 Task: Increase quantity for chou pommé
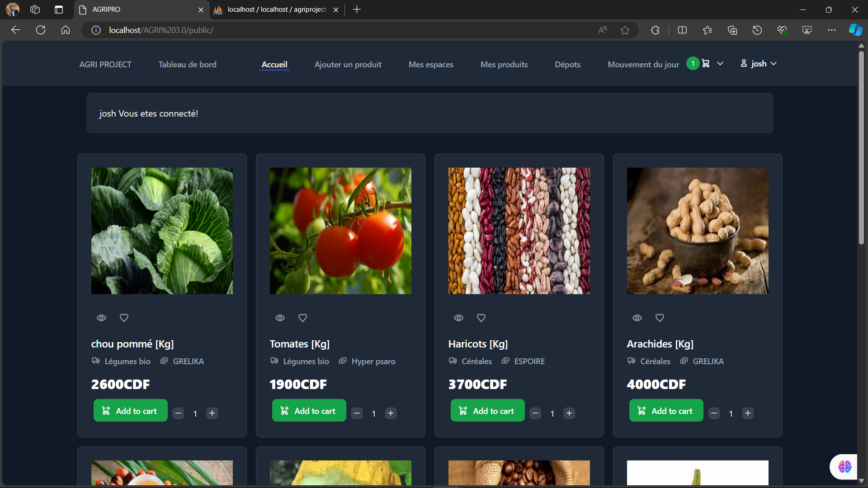[212, 413]
